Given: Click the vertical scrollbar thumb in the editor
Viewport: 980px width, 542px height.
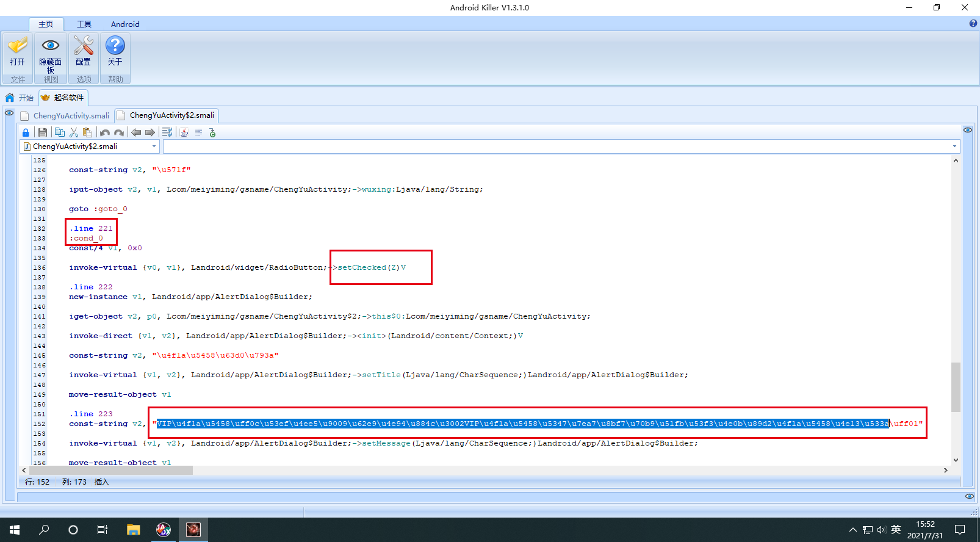Looking at the screenshot, I should click(x=956, y=388).
